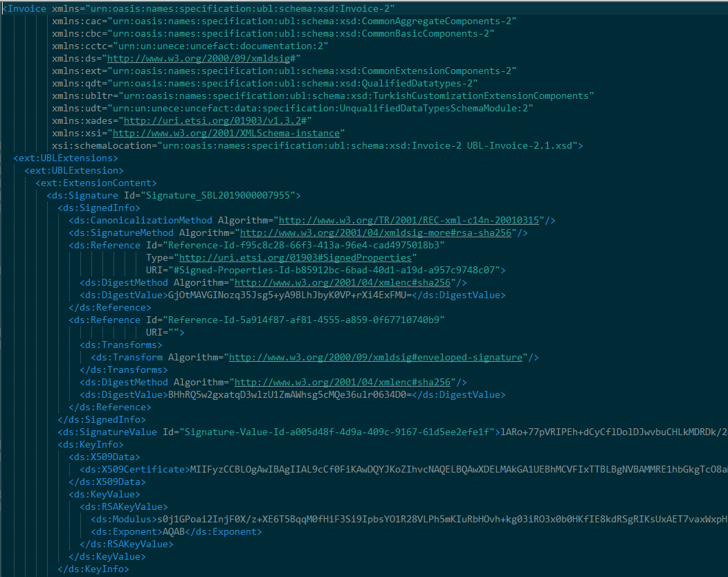The image size is (728, 577).
Task: Open the xmldsig#enveloped-signature transform link
Action: pos(375,357)
